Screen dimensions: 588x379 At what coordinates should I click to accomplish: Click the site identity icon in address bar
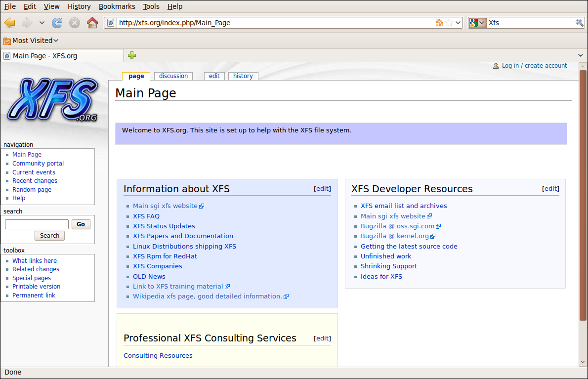pos(111,23)
